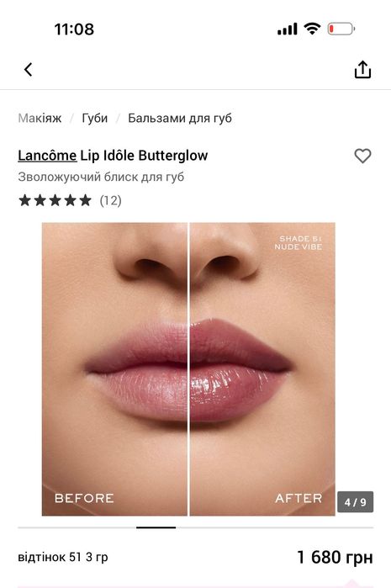391x588 pixels.
Task: Open the Макіяж breadcrumb category
Action: click(x=40, y=118)
